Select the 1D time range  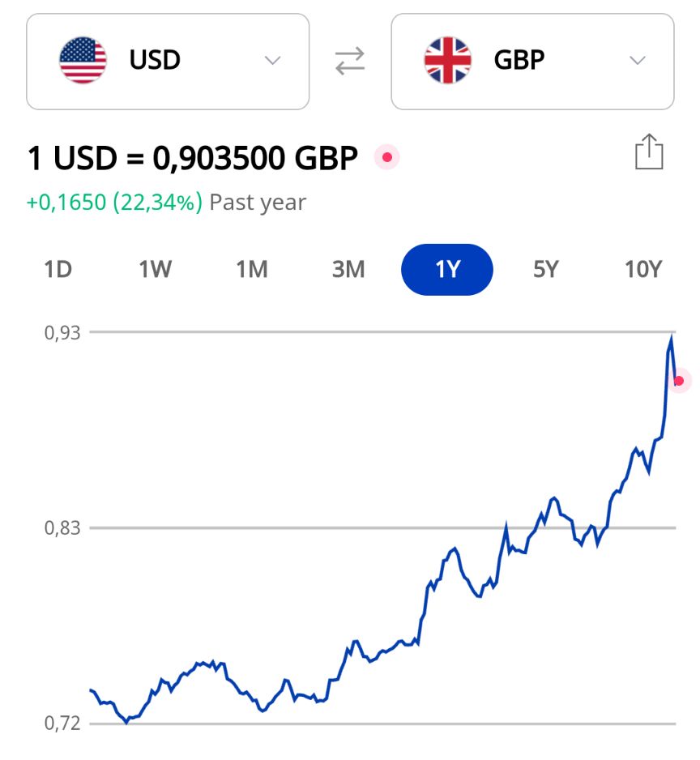tap(58, 269)
